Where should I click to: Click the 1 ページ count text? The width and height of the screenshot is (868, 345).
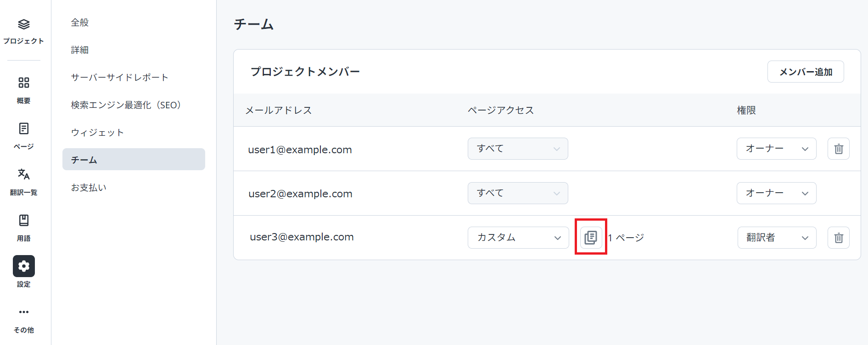[626, 238]
